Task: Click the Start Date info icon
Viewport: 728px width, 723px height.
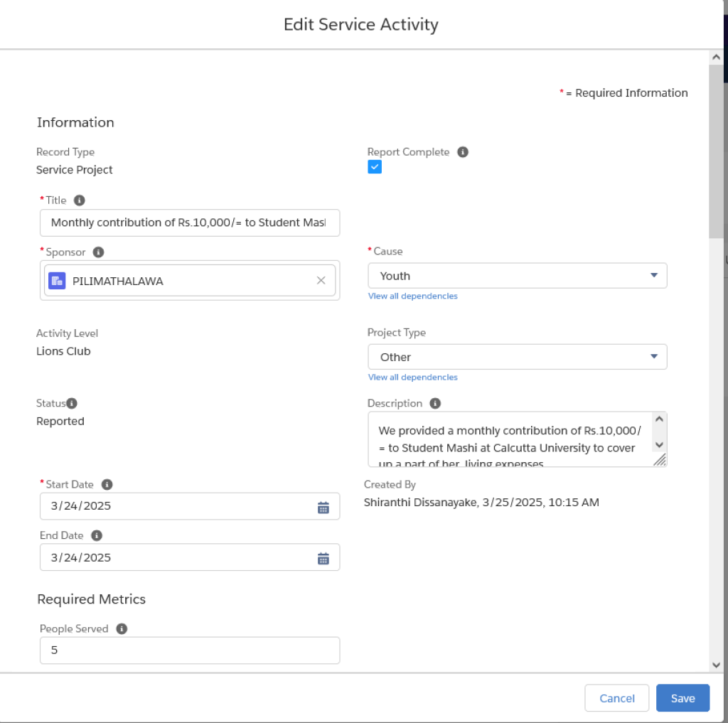Action: coord(107,484)
